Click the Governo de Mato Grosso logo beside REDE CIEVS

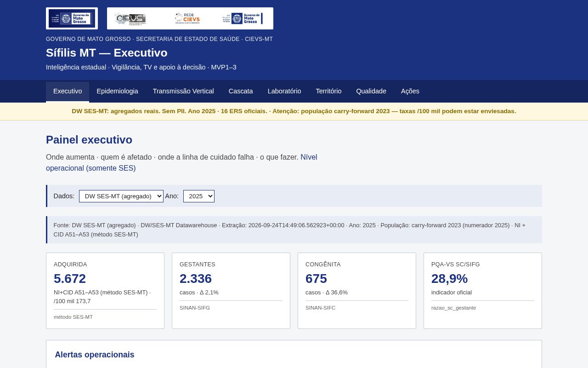242,18
